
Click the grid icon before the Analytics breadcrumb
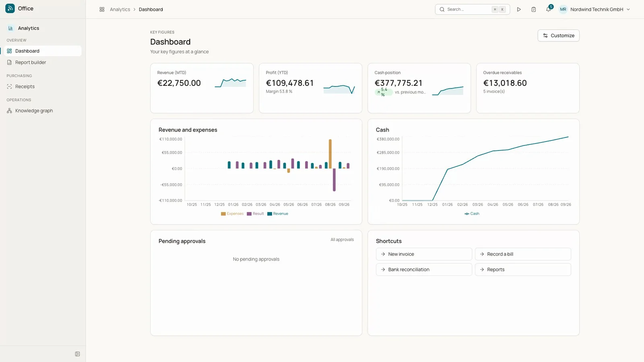pos(102,9)
